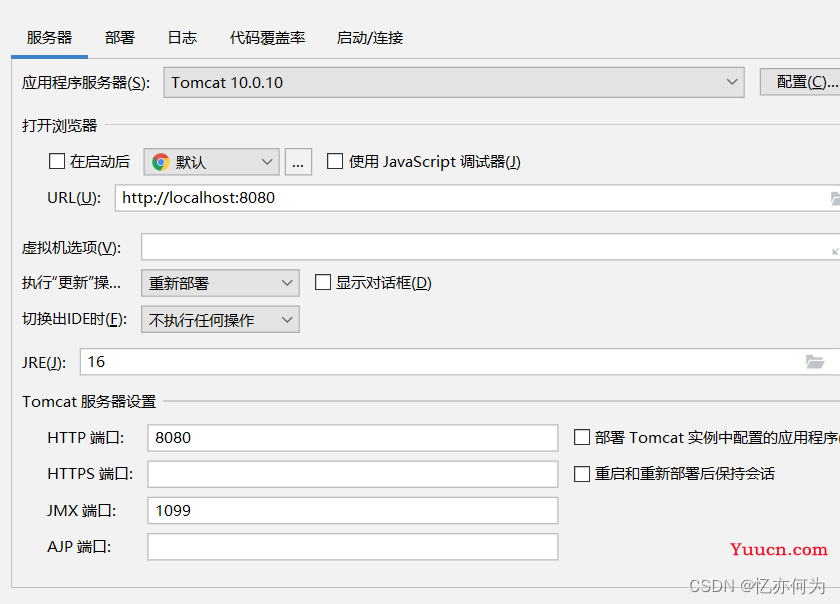The width and height of the screenshot is (840, 604).
Task: Click the ... browse browsers button
Action: coord(298,162)
